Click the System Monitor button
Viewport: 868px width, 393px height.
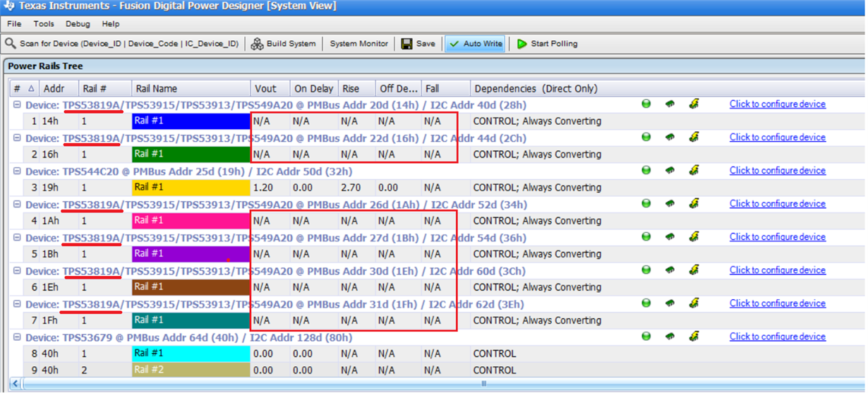359,44
